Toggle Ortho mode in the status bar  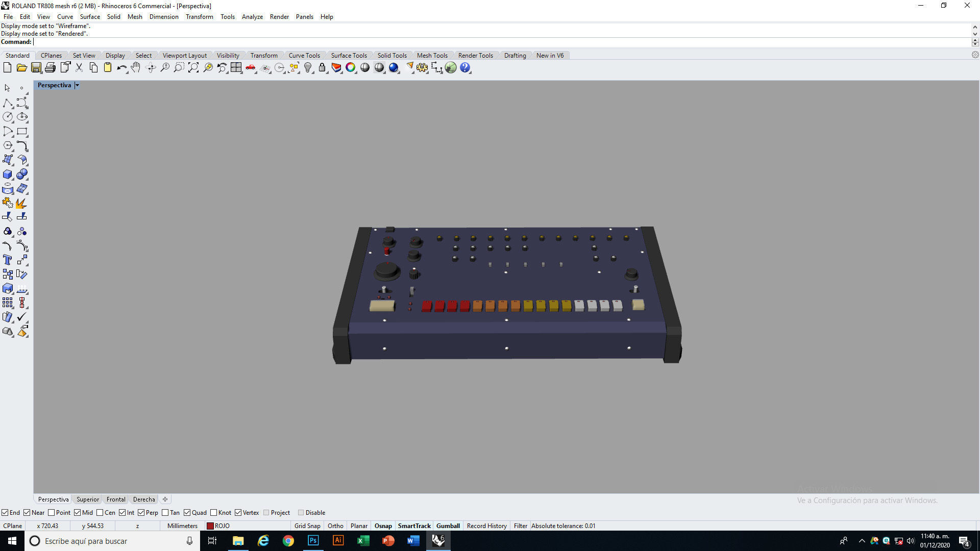(x=335, y=526)
